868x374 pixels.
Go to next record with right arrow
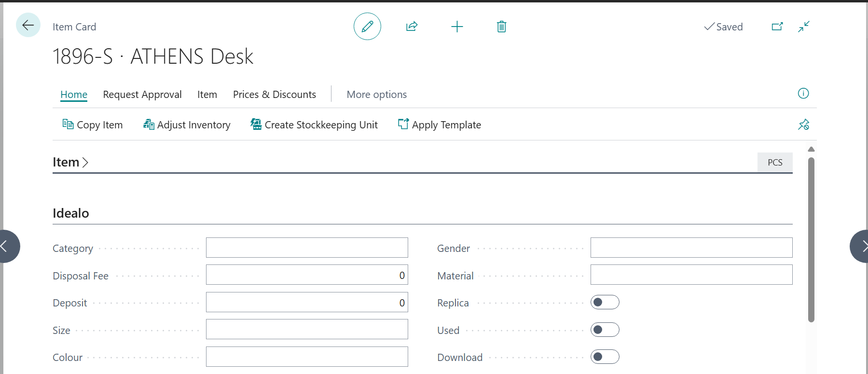coord(861,247)
